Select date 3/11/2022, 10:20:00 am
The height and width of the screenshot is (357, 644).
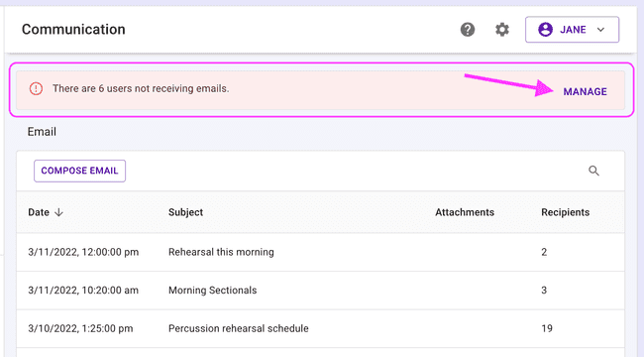point(83,290)
